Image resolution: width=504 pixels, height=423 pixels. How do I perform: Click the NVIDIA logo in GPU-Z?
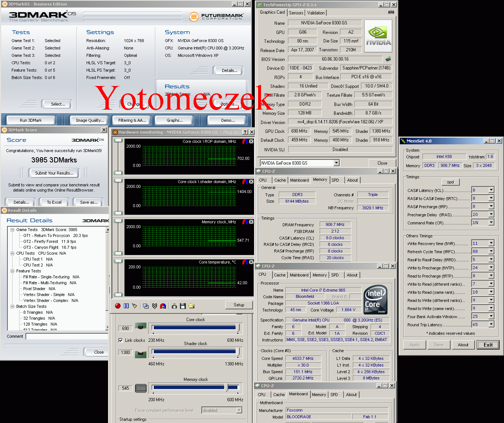pyautogui.click(x=378, y=36)
